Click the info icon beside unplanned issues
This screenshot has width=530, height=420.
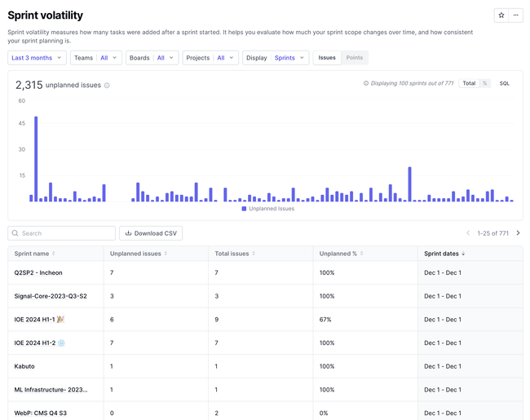coord(107,86)
